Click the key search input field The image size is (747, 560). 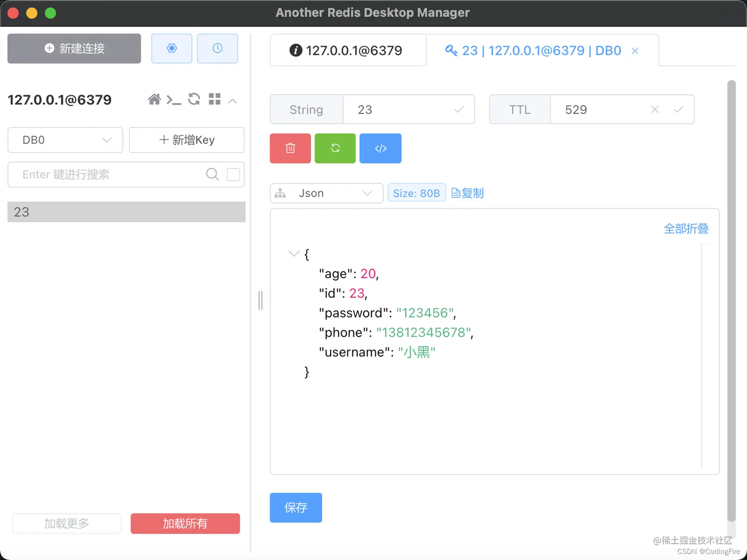(x=113, y=174)
